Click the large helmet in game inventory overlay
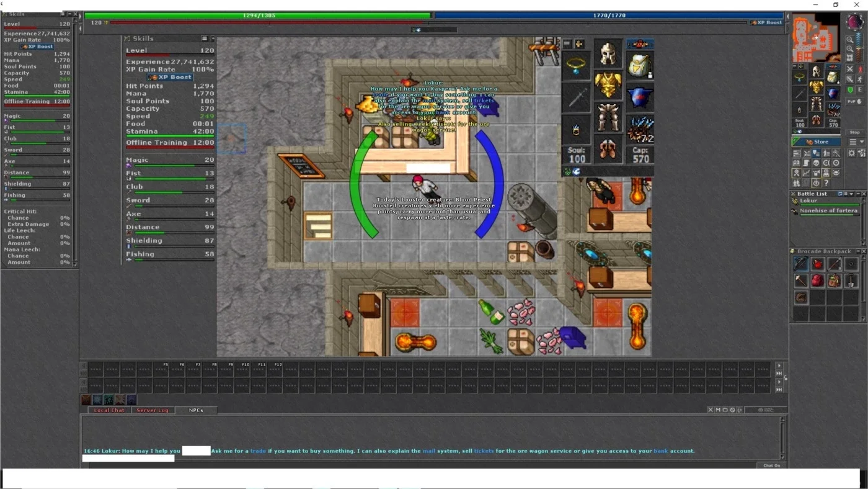The width and height of the screenshot is (868, 489). [x=608, y=54]
